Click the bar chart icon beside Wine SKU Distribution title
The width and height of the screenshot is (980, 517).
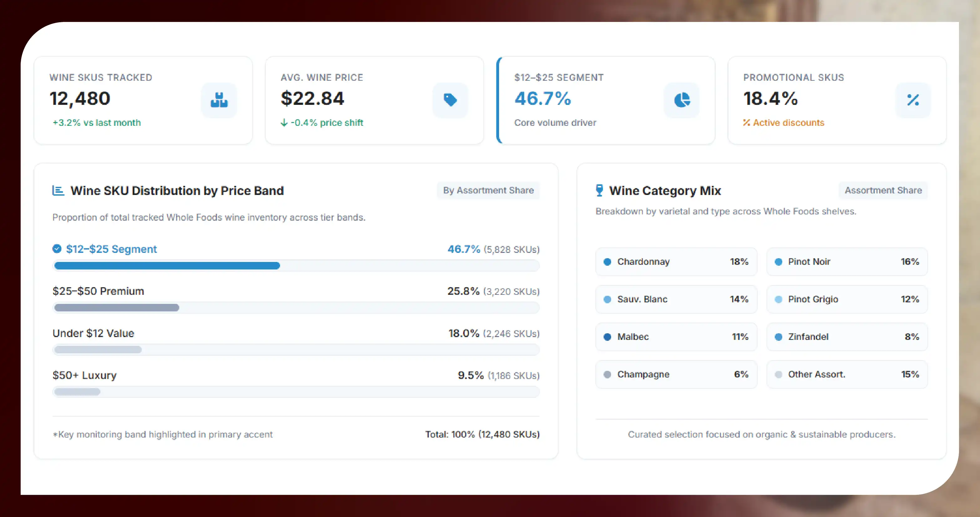[58, 190]
